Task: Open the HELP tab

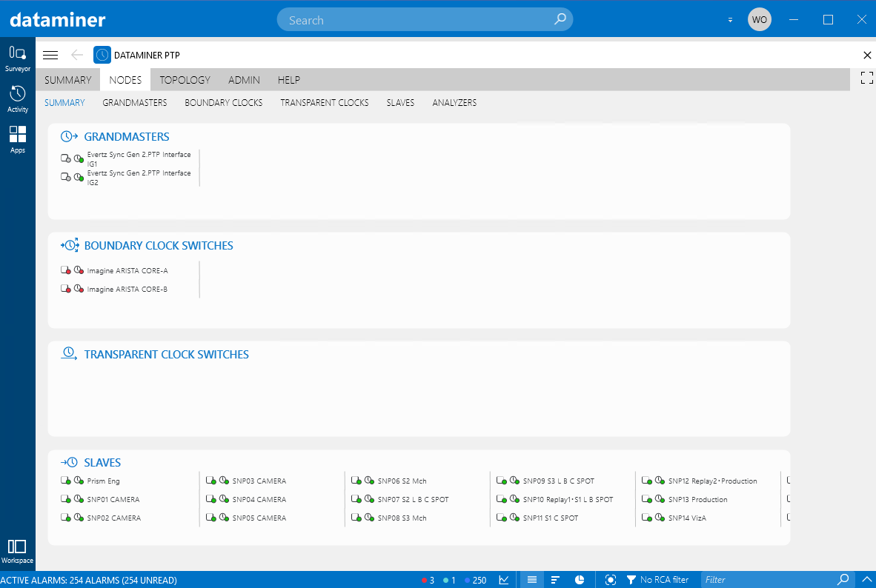Action: [289, 80]
